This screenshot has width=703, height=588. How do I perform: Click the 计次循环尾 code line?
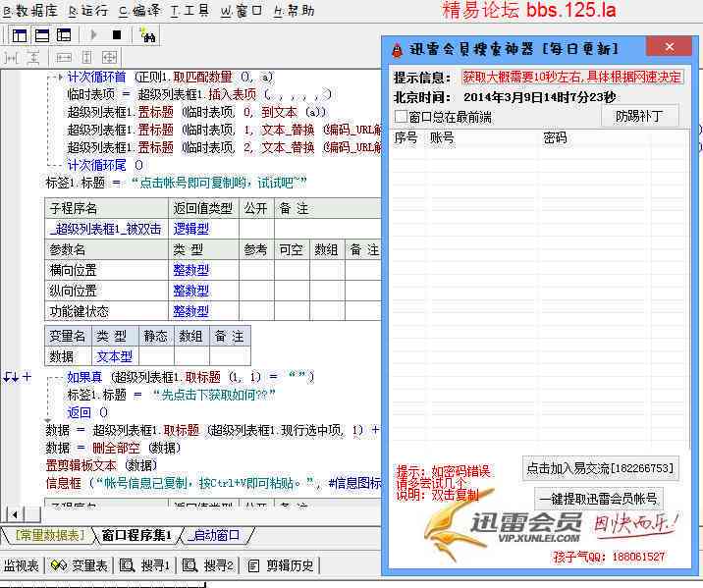pyautogui.click(x=105, y=165)
